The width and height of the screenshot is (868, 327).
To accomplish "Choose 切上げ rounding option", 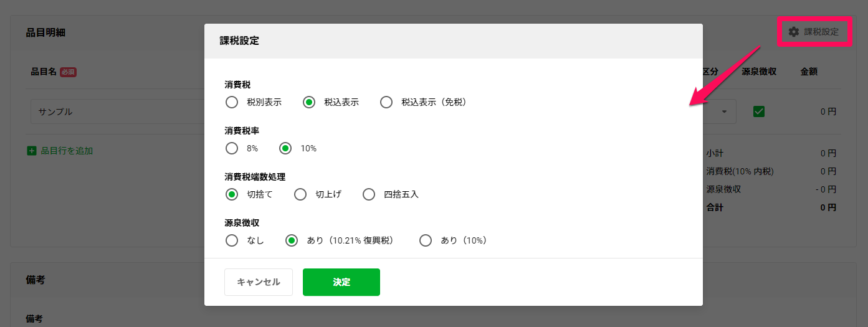I will pos(300,194).
